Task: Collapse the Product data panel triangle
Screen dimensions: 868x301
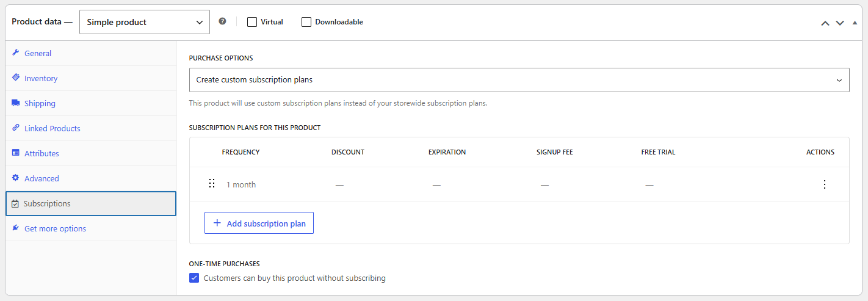Action: (x=855, y=23)
